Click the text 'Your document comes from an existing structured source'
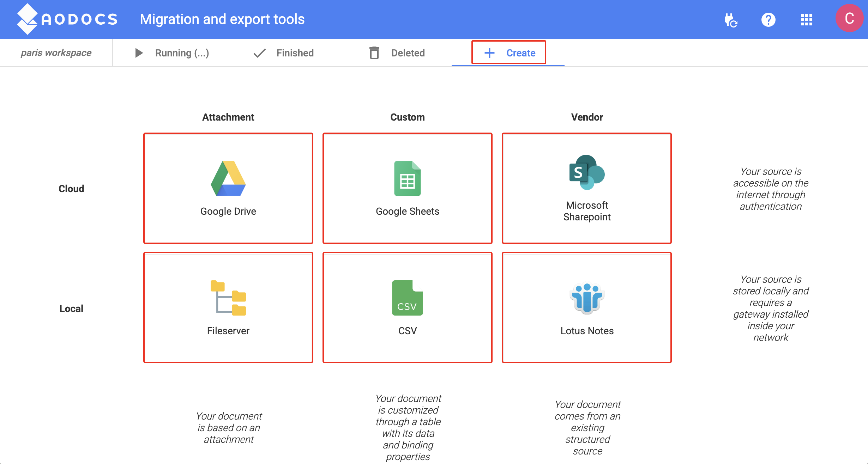Viewport: 868px width, 464px height. pos(587,428)
